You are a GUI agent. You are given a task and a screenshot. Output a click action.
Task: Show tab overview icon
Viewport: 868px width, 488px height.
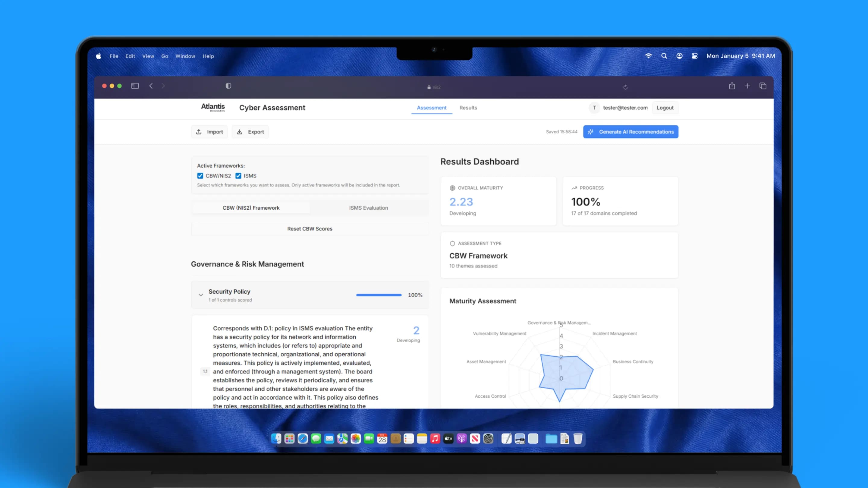tap(763, 86)
